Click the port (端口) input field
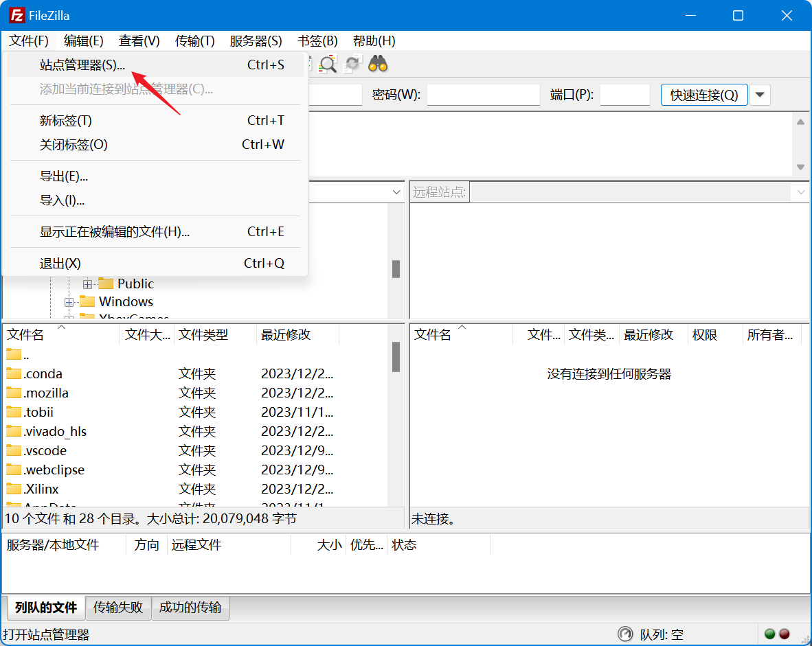The image size is (812, 646). 624,95
